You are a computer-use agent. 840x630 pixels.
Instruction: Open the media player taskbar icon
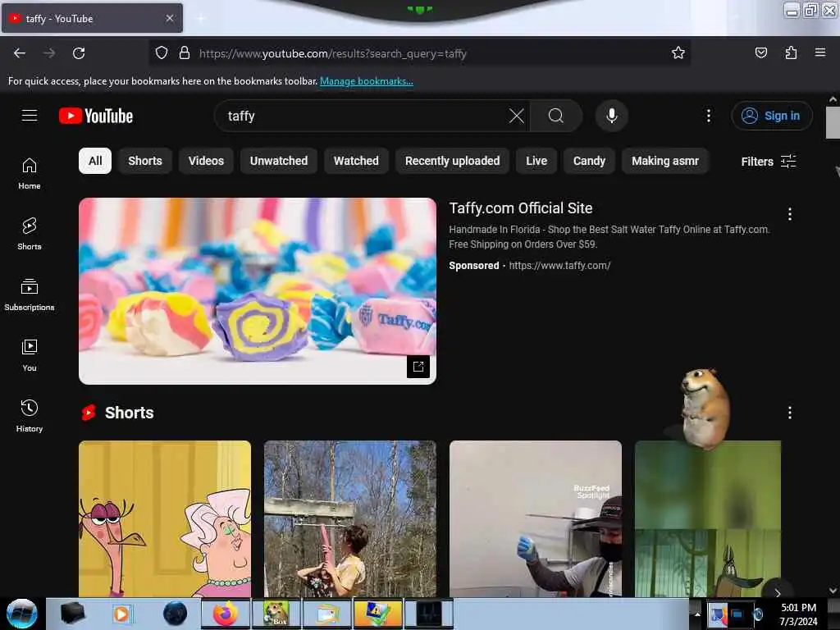click(121, 614)
